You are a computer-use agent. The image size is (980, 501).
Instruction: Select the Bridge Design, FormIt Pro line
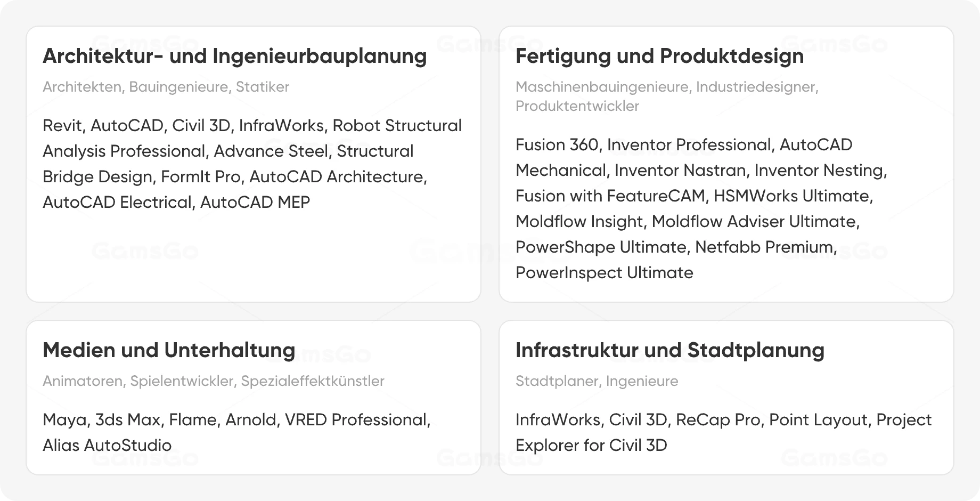pos(235,177)
